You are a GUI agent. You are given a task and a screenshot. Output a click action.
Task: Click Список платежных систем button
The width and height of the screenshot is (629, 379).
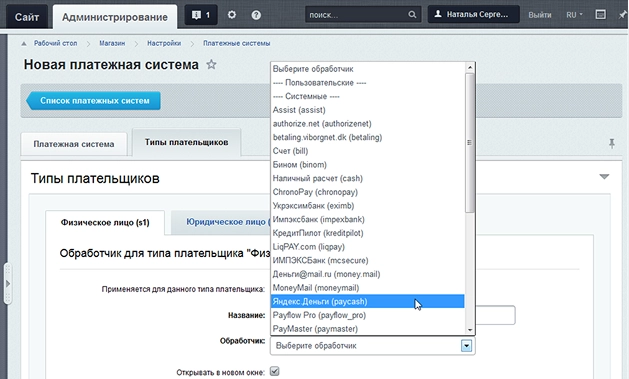point(93,101)
